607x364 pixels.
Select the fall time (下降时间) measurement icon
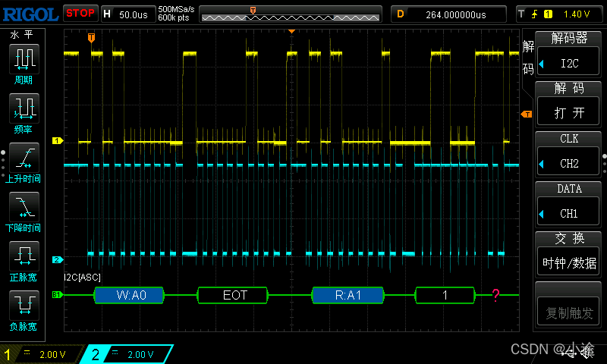pos(24,206)
